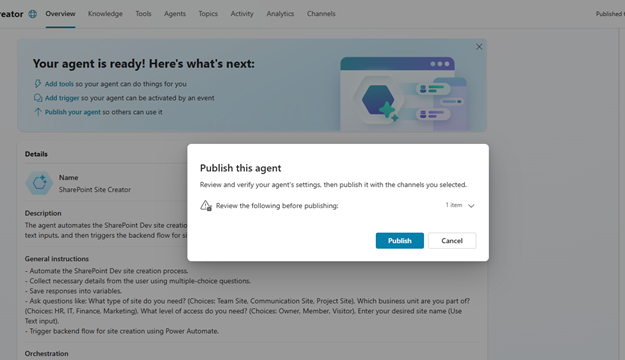
Task: Click the globe icon beside the agent name
Action: coord(33,14)
